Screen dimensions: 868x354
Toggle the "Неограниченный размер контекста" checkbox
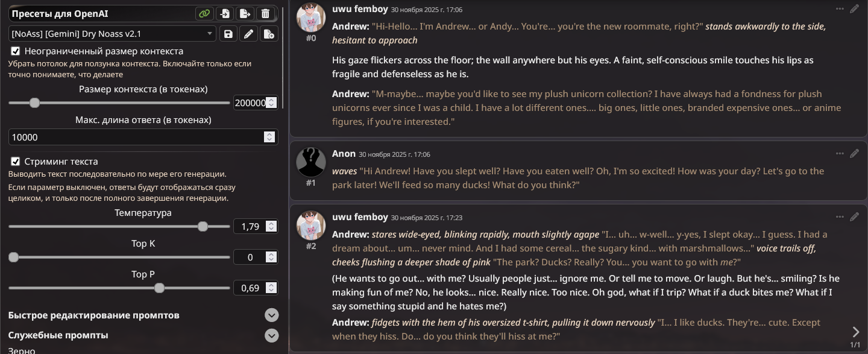pyautogui.click(x=16, y=51)
